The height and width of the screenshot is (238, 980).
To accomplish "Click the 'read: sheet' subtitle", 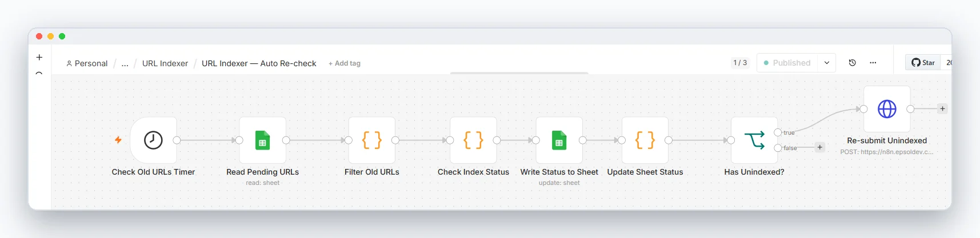I will [262, 183].
